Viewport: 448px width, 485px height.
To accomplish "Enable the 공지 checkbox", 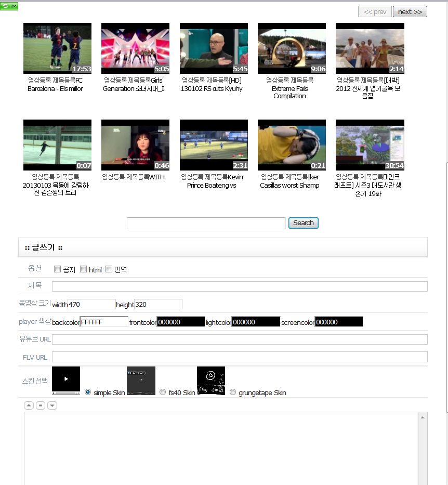I will point(58,269).
